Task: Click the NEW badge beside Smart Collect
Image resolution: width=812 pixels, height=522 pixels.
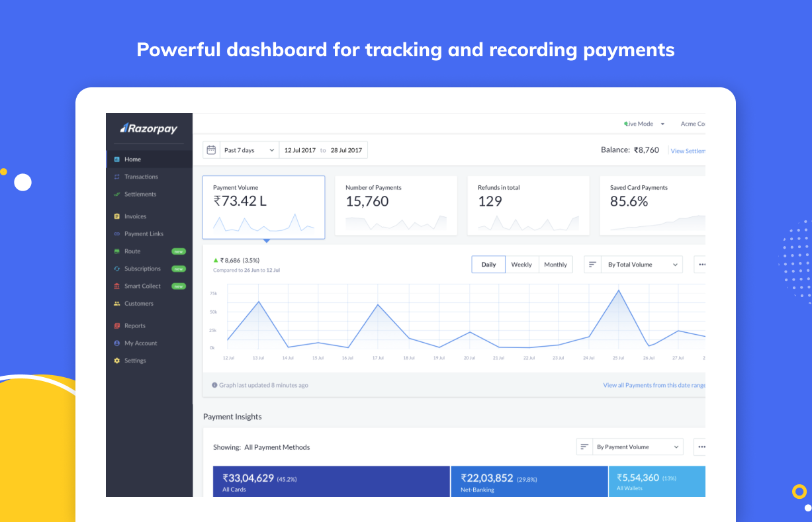Action: (x=179, y=286)
